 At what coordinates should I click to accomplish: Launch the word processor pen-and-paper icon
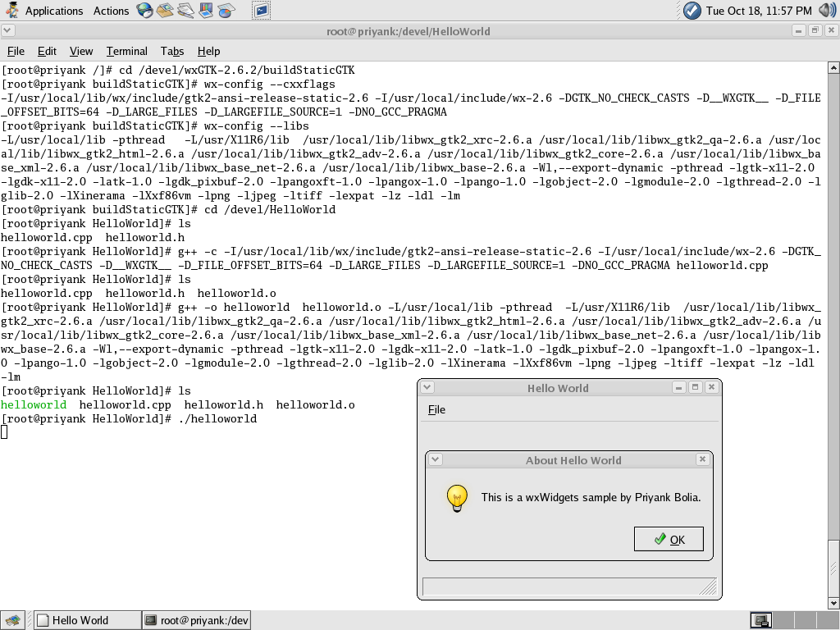(185, 10)
